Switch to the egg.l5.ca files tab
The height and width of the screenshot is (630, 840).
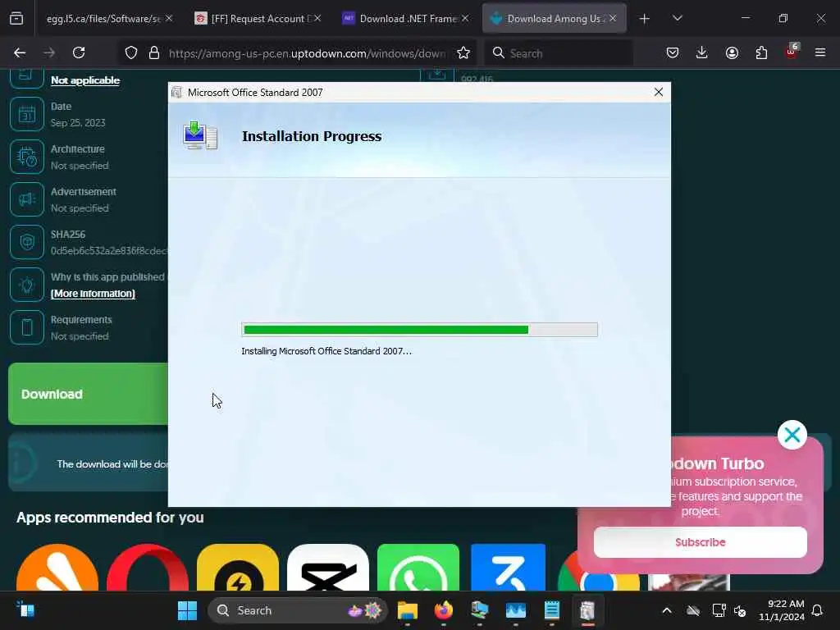103,19
